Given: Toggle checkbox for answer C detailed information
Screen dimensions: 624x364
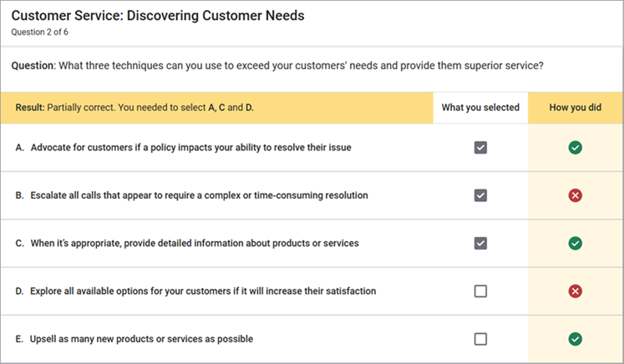Looking at the screenshot, I should pos(480,243).
